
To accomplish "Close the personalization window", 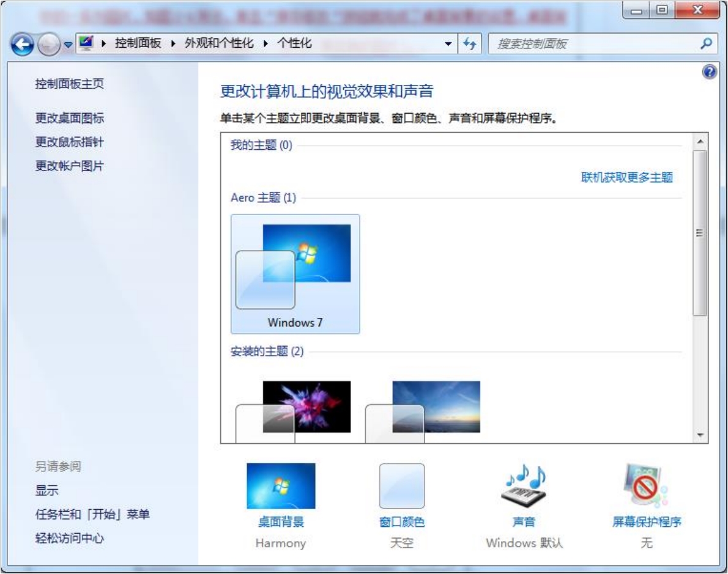I will tap(697, 10).
